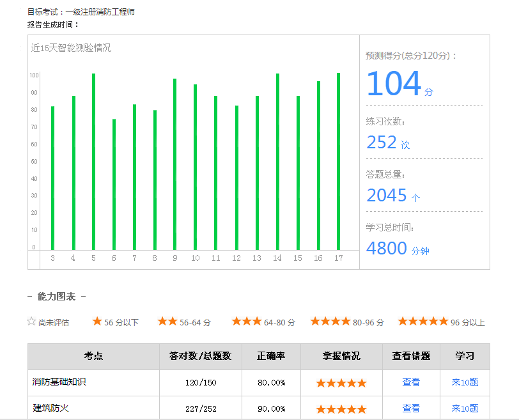Click the 考点 column header
Image resolution: width=519 pixels, height=420 pixels.
93,357
